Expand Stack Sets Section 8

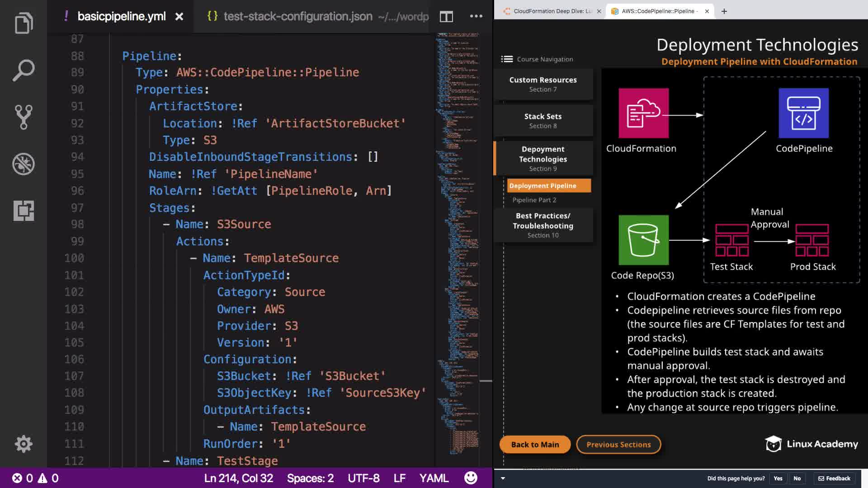[x=543, y=121]
